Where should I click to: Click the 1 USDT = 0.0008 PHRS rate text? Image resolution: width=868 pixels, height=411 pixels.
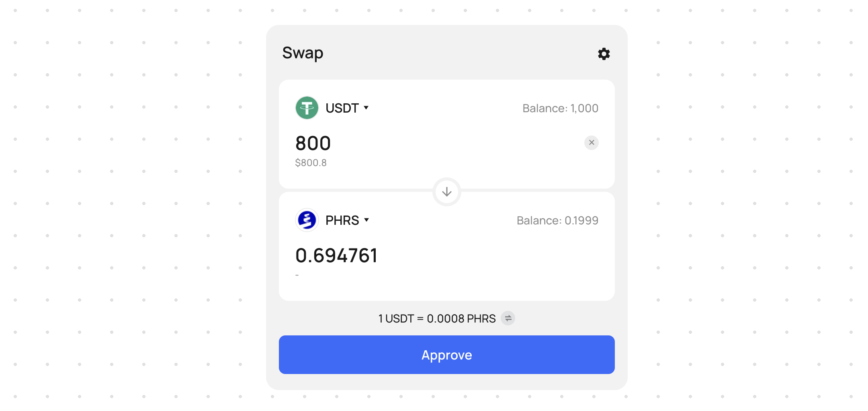point(437,319)
